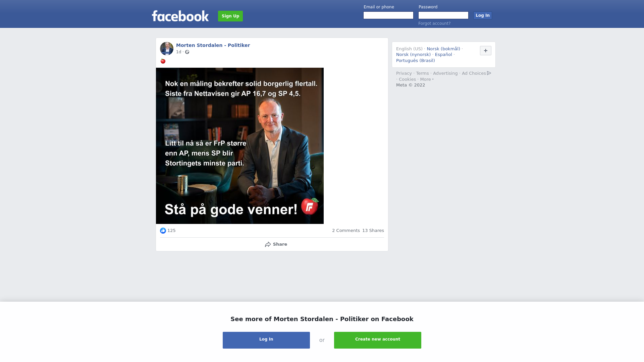Open the Morten Stordalen - Politiker page link

[x=213, y=45]
